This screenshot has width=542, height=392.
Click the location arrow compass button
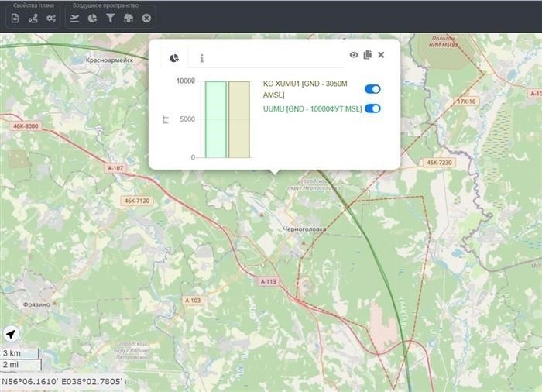pos(12,334)
